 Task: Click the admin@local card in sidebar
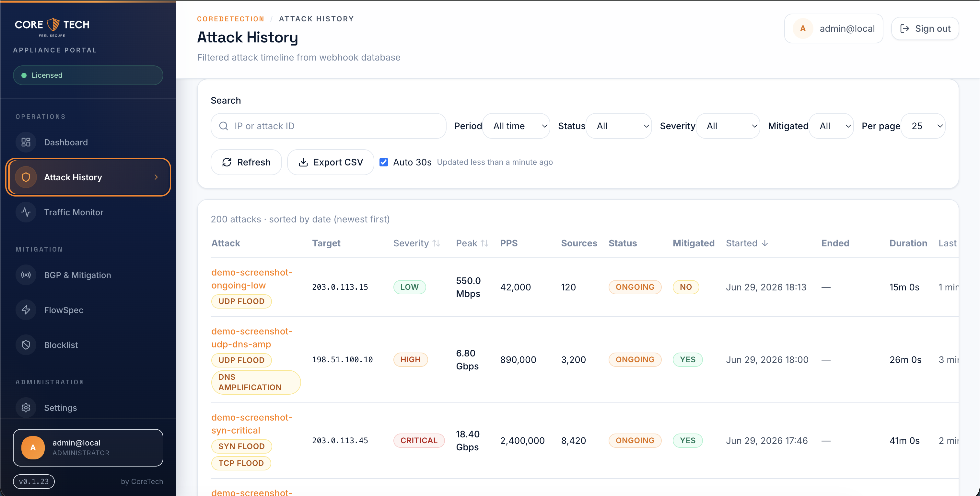point(88,447)
